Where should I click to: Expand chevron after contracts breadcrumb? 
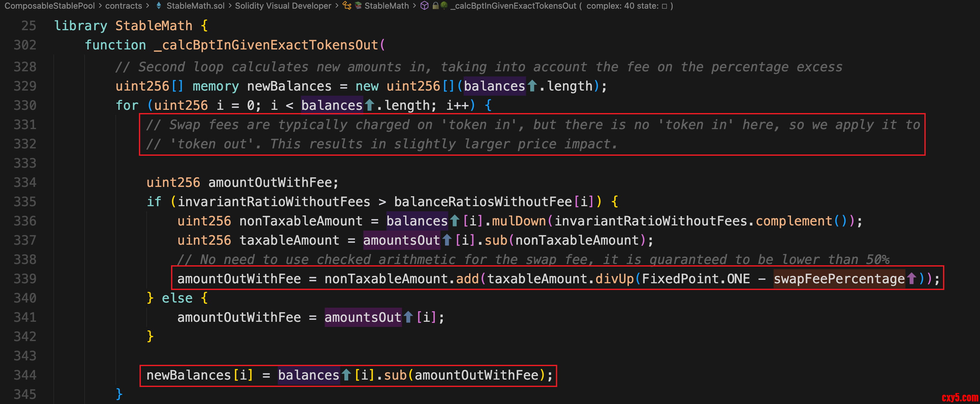(x=148, y=6)
